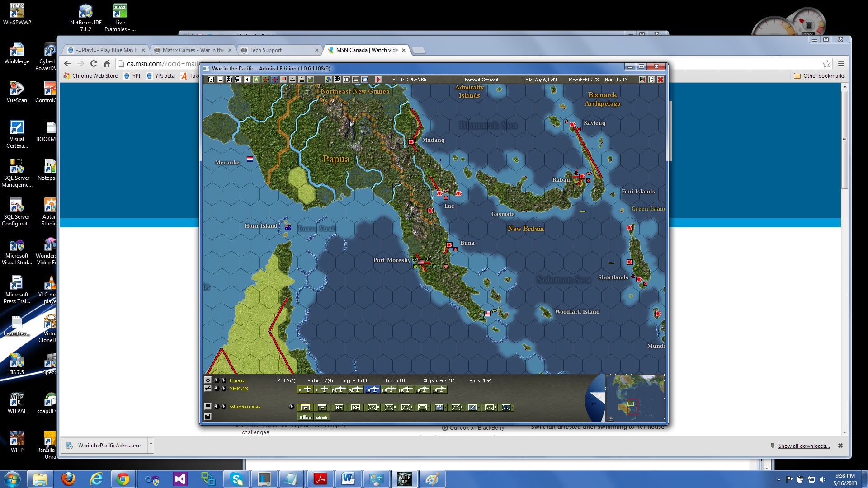Bookmark this page with the star icon
Screen dimensions: 868x488
(x=826, y=64)
